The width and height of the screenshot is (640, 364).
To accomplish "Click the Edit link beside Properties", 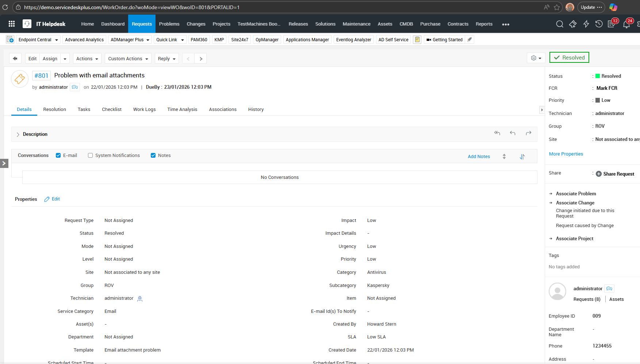I will [x=52, y=199].
